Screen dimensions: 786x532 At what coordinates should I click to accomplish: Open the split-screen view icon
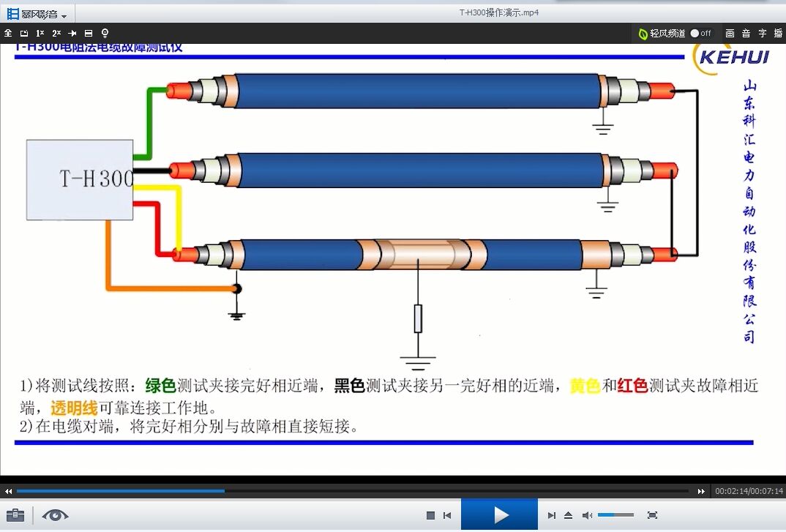coord(89,33)
